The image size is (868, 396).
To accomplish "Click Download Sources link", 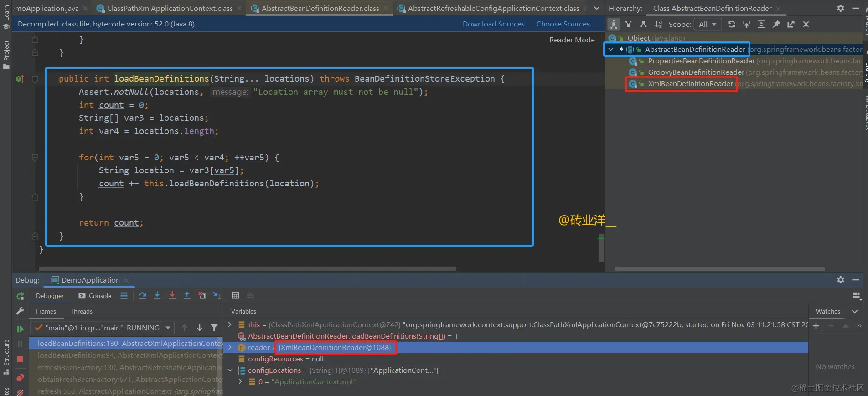I will (x=494, y=24).
